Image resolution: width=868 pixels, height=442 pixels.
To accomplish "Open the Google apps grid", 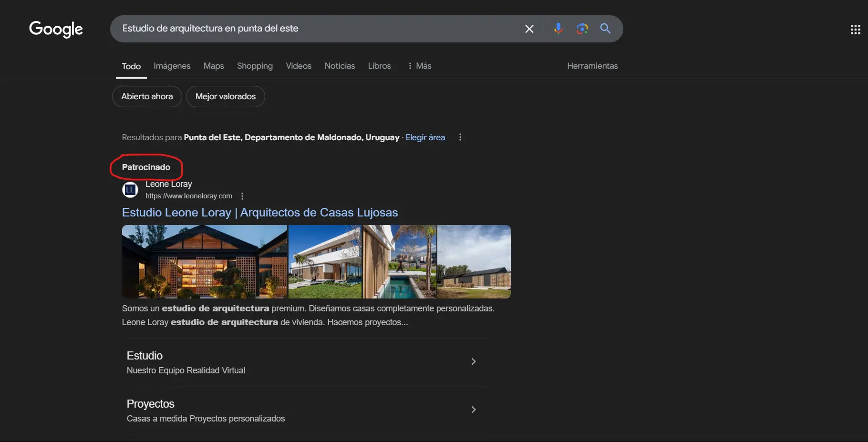I will (x=855, y=30).
